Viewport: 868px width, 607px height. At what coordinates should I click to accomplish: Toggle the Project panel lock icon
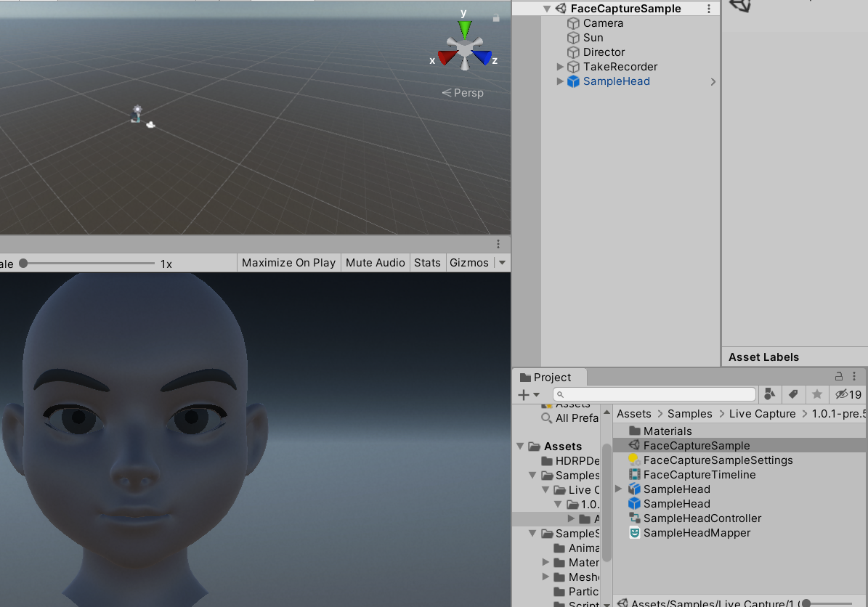point(839,376)
